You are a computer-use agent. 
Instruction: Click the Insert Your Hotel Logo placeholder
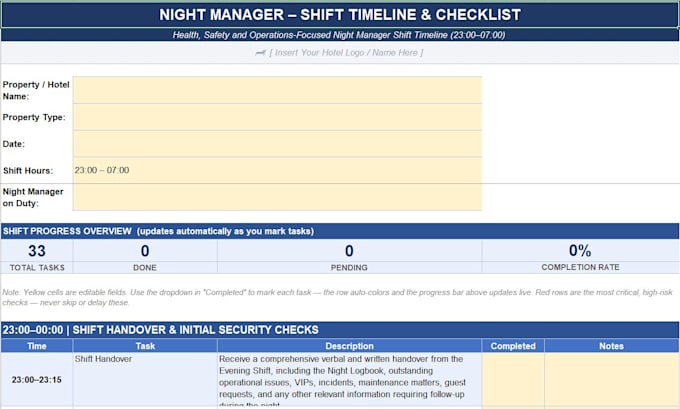pyautogui.click(x=339, y=52)
